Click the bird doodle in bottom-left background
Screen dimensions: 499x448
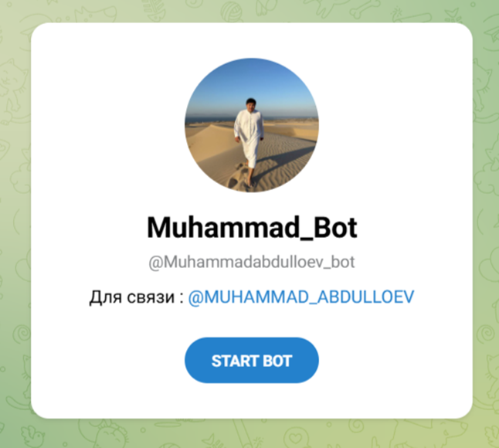pyautogui.click(x=33, y=436)
